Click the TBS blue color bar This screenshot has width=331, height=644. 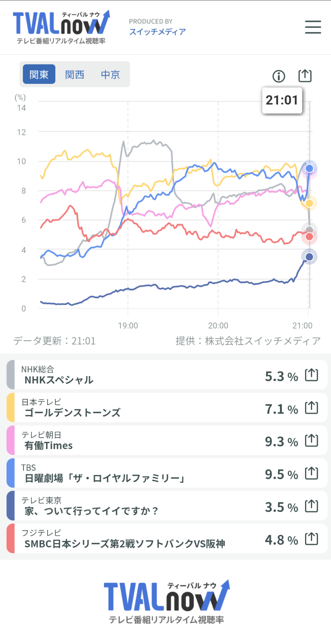point(11,473)
